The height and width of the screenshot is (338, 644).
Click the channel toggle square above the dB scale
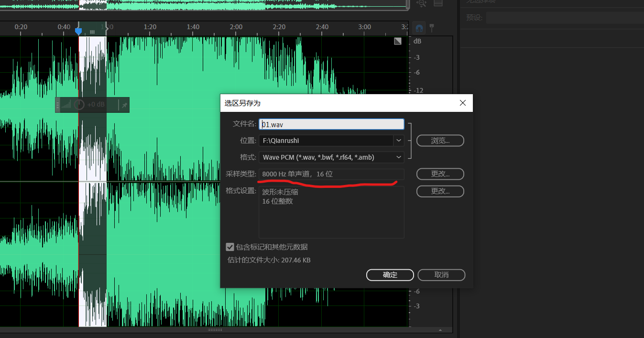pos(398,42)
